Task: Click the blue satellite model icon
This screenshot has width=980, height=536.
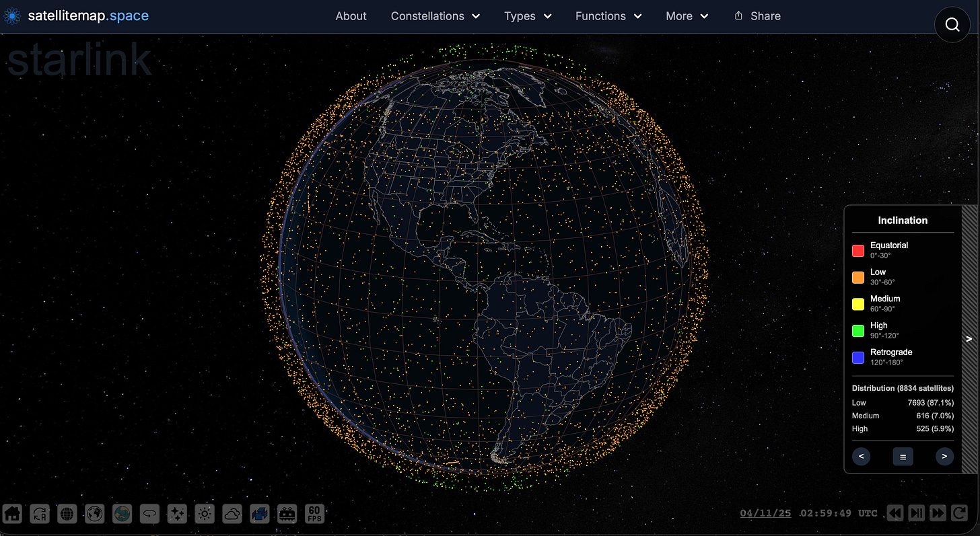Action: [x=259, y=514]
